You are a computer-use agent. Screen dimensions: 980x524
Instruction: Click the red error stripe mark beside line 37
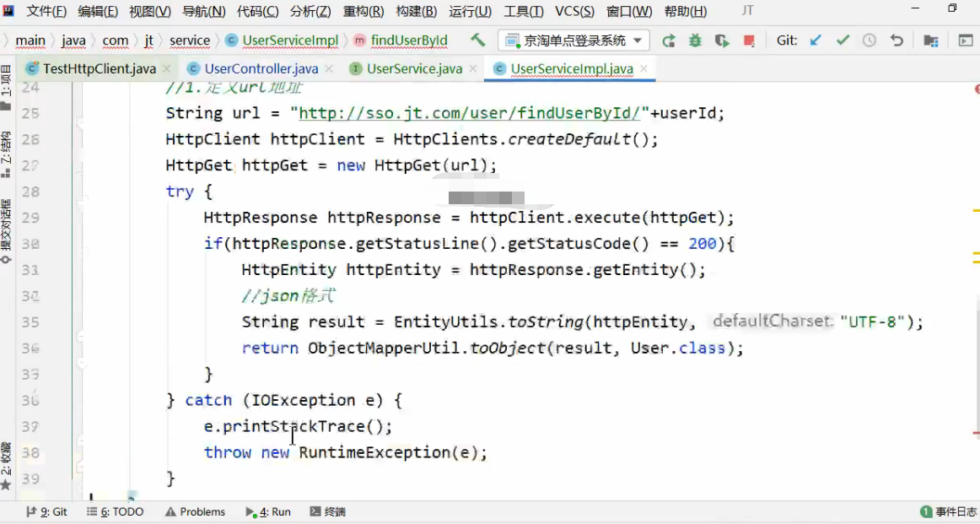977,432
